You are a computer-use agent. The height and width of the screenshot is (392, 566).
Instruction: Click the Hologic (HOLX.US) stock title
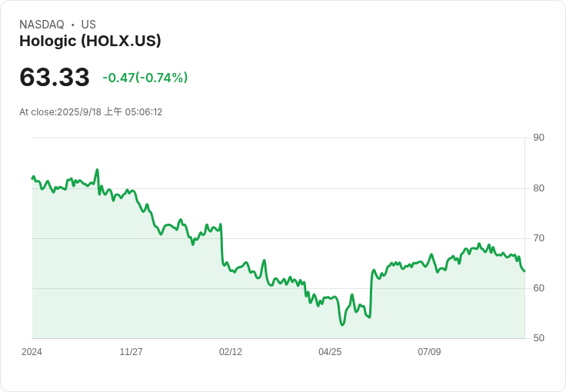(90, 42)
